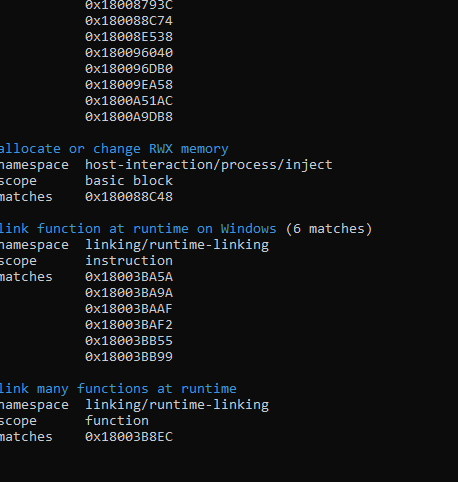Click the 'allocate or change RWX memory' heading
This screenshot has width=458, height=482.
coord(114,149)
